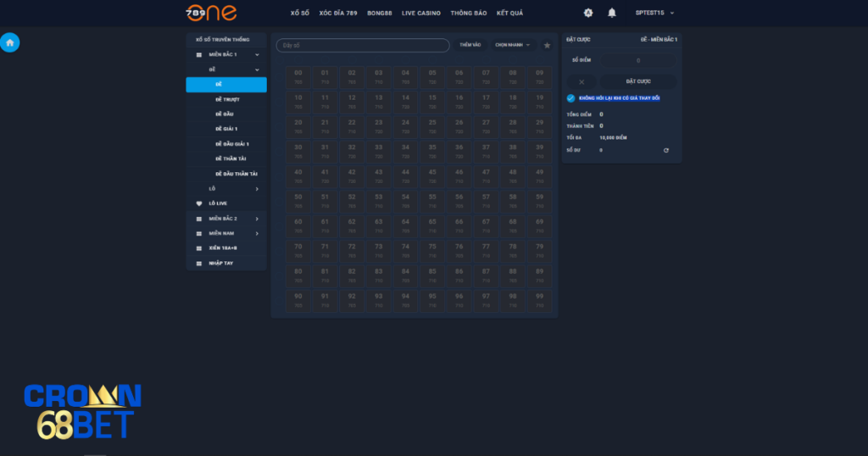This screenshot has height=456, width=868.
Task: Expand the Lô submenu arrow
Action: tap(257, 189)
